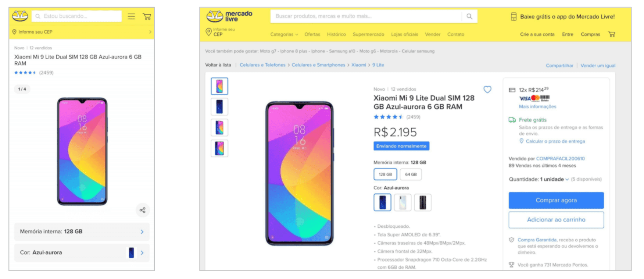Image resolution: width=644 pixels, height=279 pixels.
Task: Click the phone icon for Baixe grátis o app
Action: tap(514, 17)
